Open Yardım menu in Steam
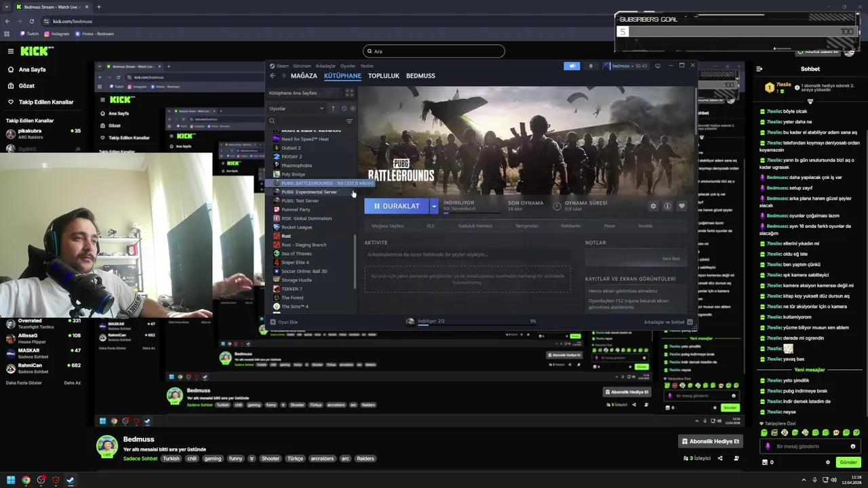868x488 pixels. tap(367, 66)
